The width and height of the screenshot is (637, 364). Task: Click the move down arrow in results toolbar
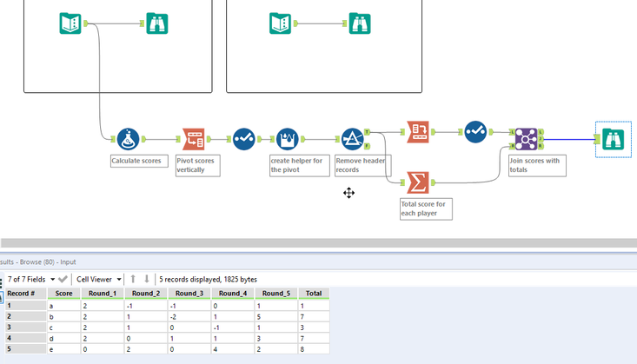(147, 279)
